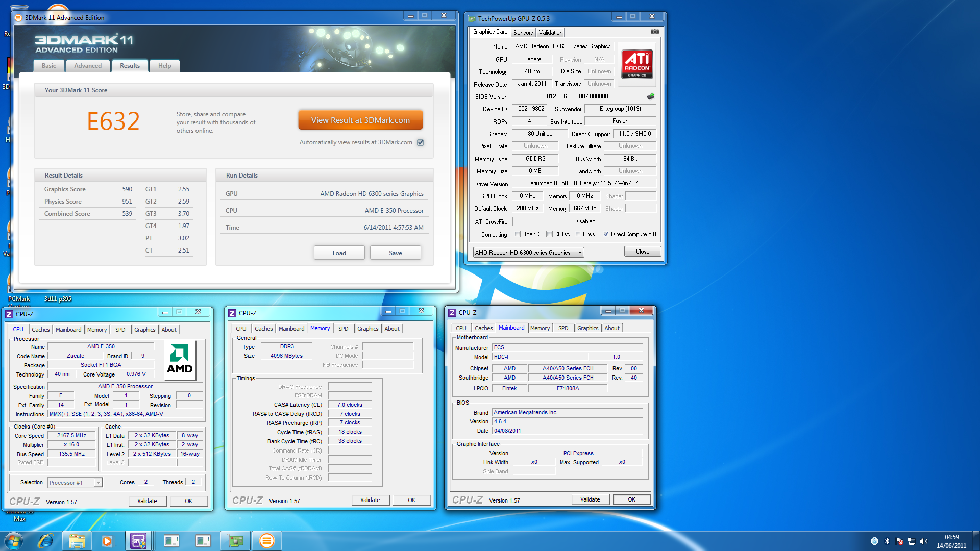Viewport: 980px width, 551px height.
Task: Open the Windows Start menu
Action: click(x=14, y=541)
